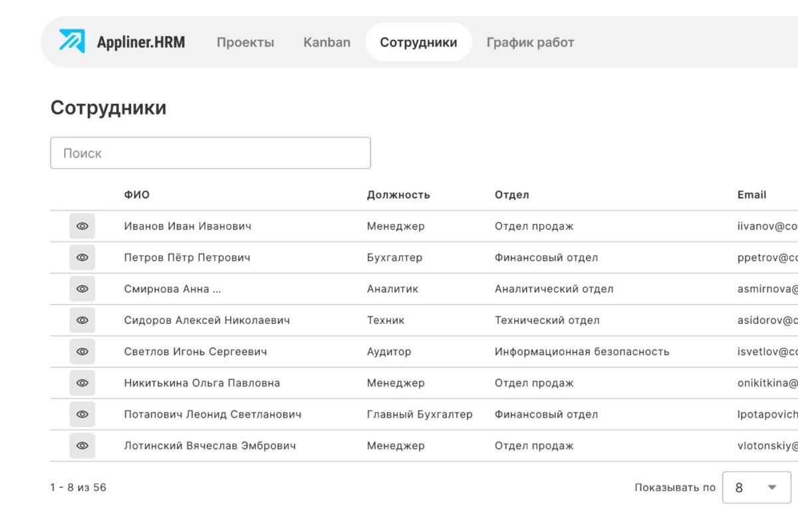Click the name Никиткина Ольга Павловна
Screen dimensions: 798x532
[201, 383]
